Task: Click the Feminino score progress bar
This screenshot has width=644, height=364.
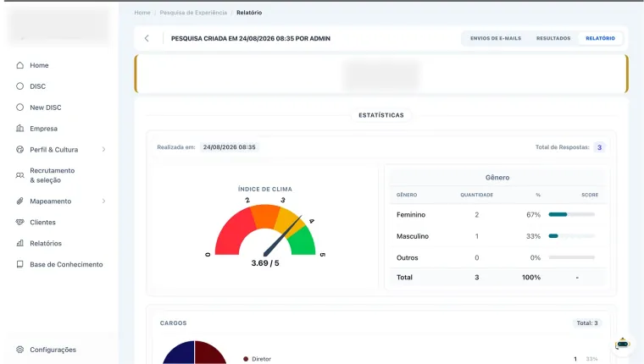Action: [x=571, y=214]
